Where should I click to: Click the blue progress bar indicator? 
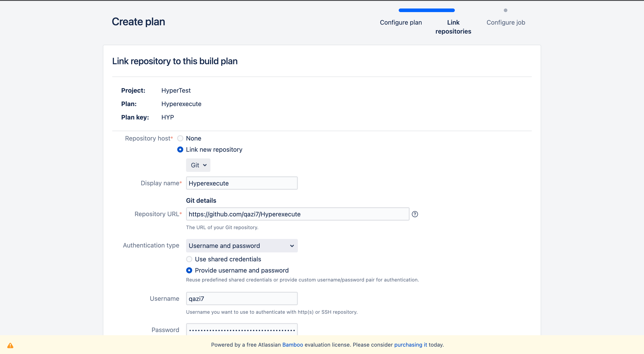click(x=426, y=10)
